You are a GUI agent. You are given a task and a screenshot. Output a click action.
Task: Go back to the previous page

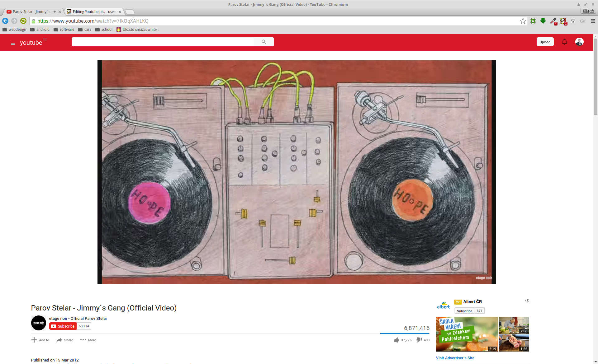[x=5, y=21]
